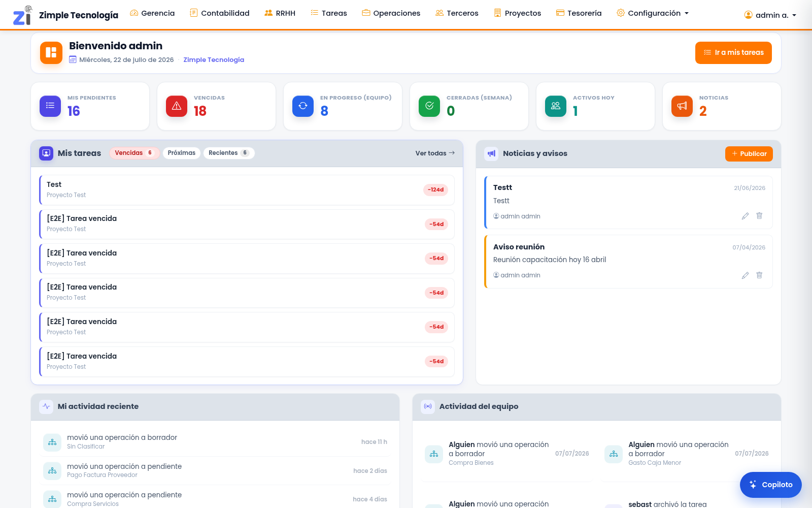Select the Recientes tasks tab
This screenshot has height=508, width=812.
coord(229,153)
